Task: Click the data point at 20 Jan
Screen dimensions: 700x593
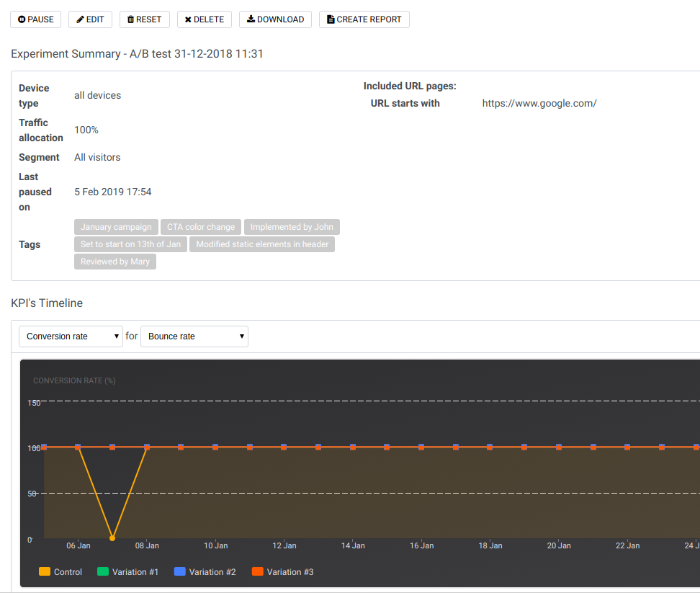Action: click(559, 447)
